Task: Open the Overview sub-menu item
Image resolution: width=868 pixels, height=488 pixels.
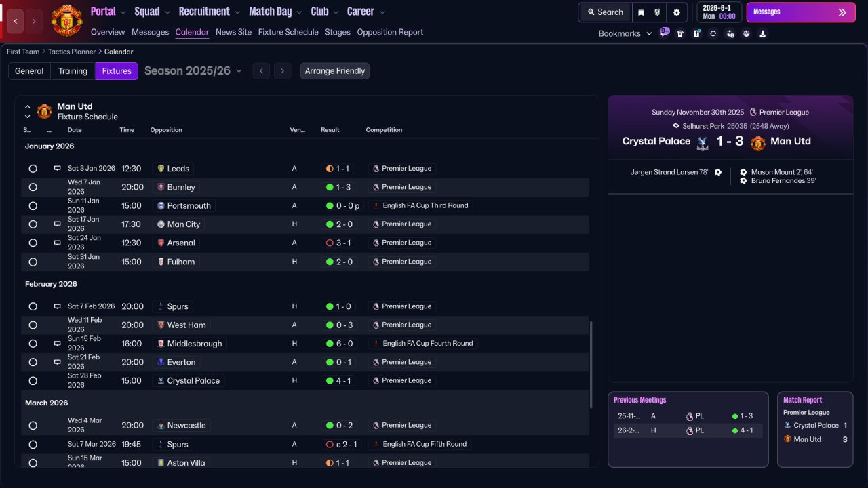Action: (108, 32)
